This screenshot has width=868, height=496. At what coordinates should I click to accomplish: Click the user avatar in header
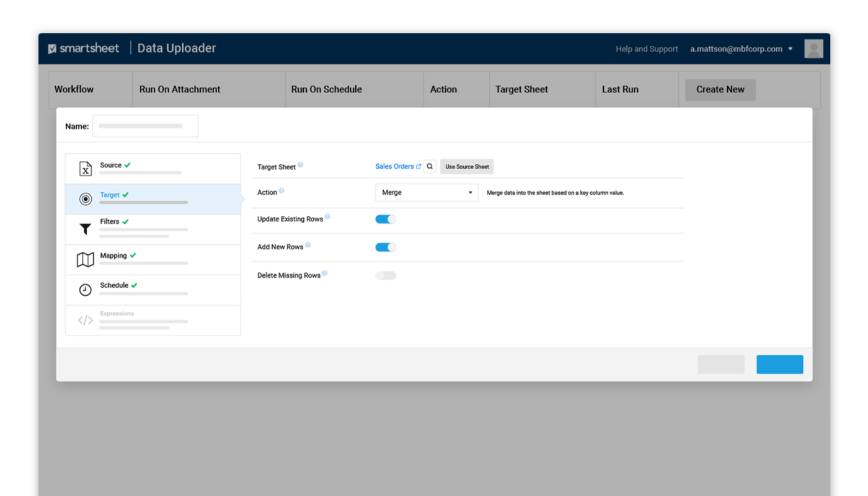tap(813, 49)
